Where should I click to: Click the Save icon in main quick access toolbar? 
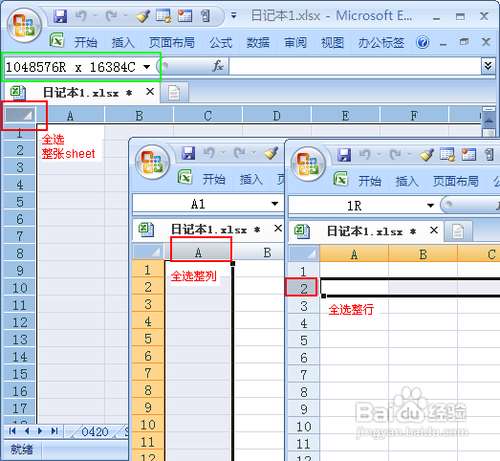pos(60,16)
